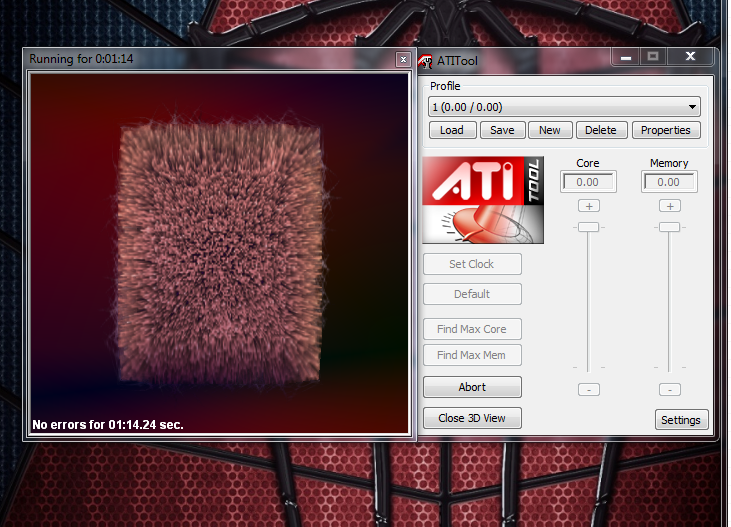Click the ATI Tool logo image

pos(482,199)
